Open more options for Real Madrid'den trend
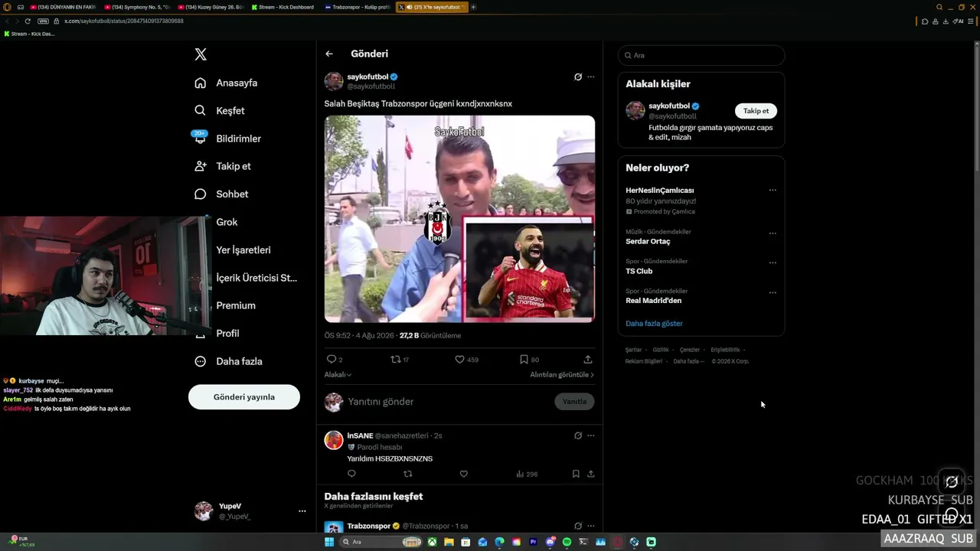Screen dimensions: 980x551 773,292
